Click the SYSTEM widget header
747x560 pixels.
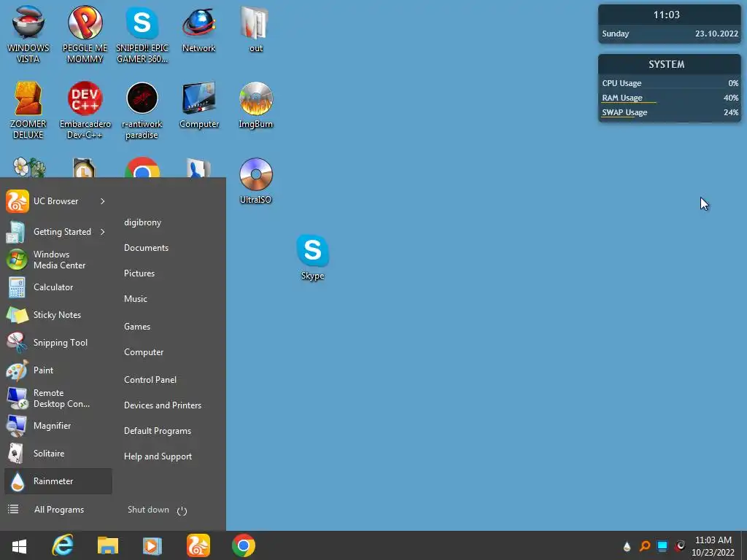pyautogui.click(x=669, y=64)
